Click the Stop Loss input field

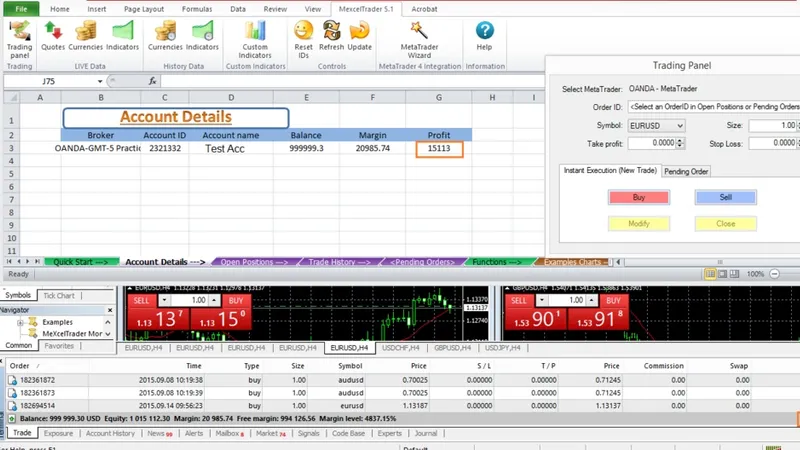click(774, 143)
